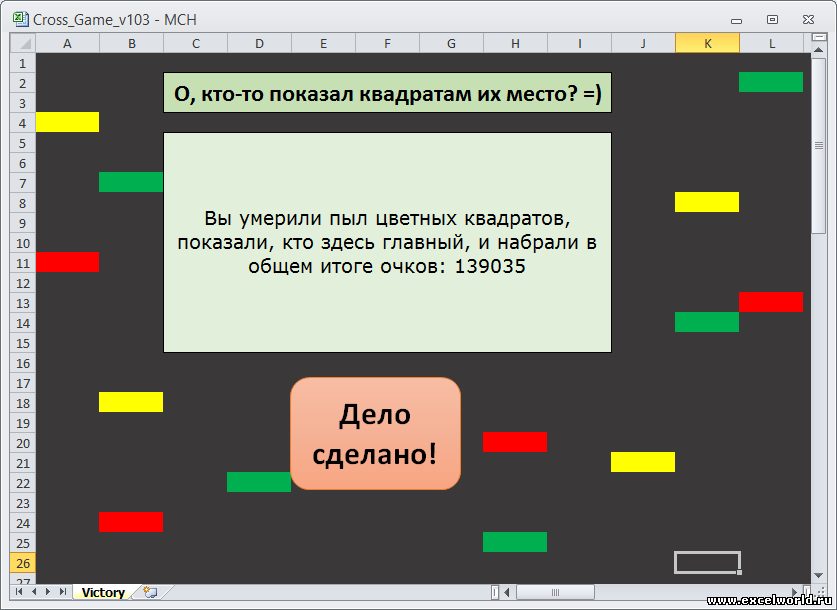The height and width of the screenshot is (610, 837).
Task: Click the tab split handle beside horizontal scrollbar
Action: click(x=495, y=592)
